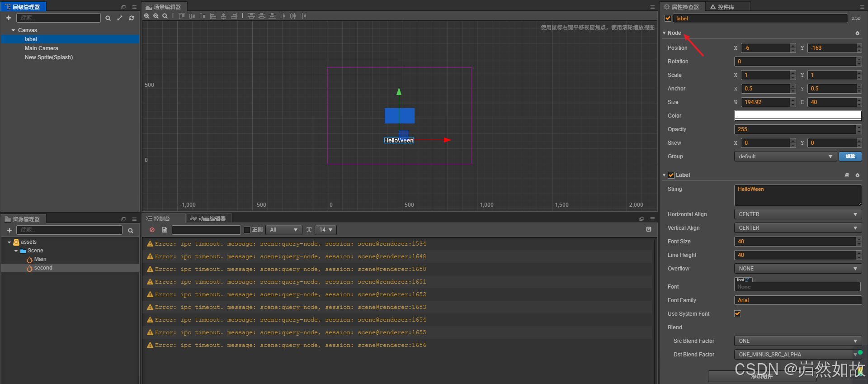Align selected nodes to horizontal center
Screen dimensions: 868x384
pyautogui.click(x=223, y=16)
